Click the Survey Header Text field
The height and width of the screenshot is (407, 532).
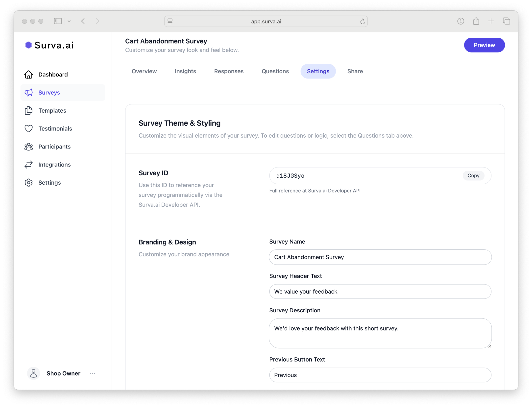380,292
